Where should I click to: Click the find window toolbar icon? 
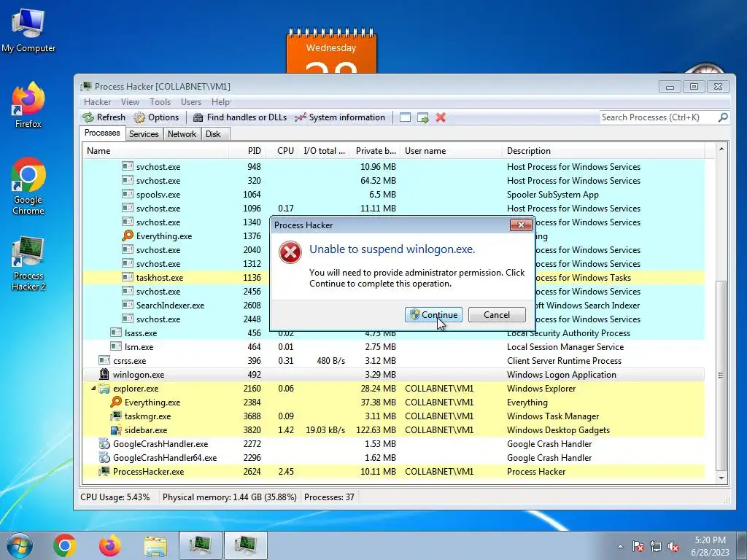click(x=405, y=117)
